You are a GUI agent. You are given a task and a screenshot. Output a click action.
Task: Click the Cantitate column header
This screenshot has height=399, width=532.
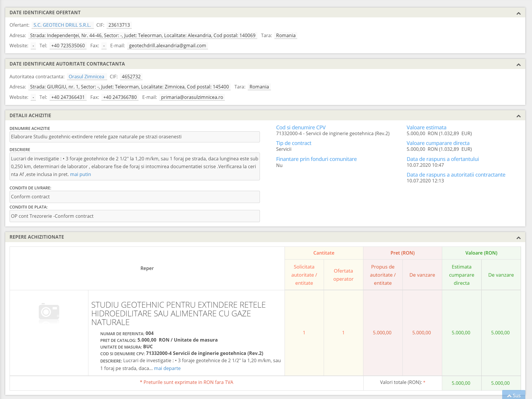point(324,253)
